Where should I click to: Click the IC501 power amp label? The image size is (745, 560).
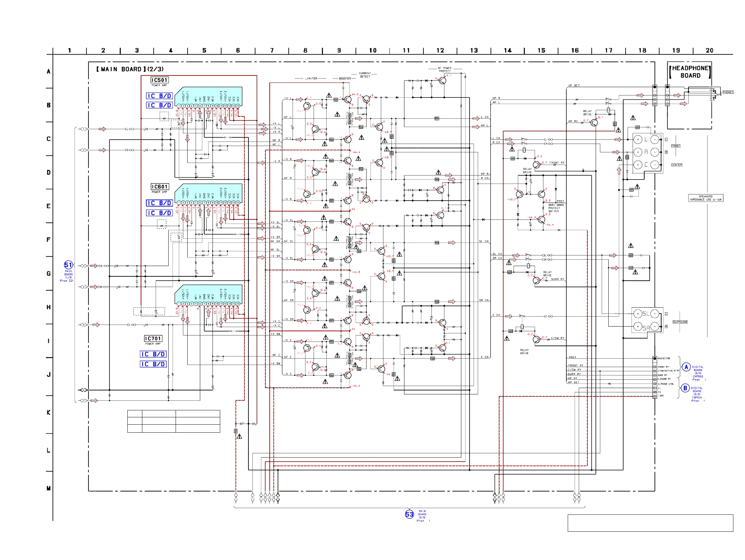(x=159, y=80)
